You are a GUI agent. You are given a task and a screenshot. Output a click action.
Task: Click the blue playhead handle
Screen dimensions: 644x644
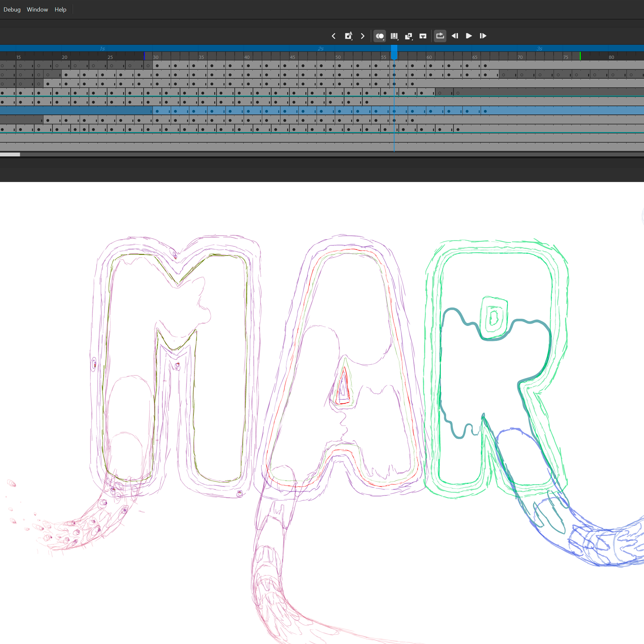394,52
